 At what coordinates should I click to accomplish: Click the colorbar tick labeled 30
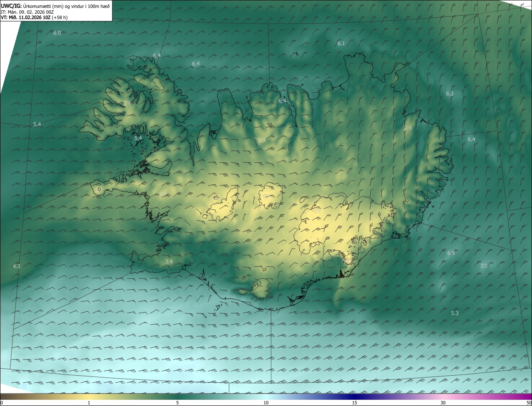tap(443, 403)
